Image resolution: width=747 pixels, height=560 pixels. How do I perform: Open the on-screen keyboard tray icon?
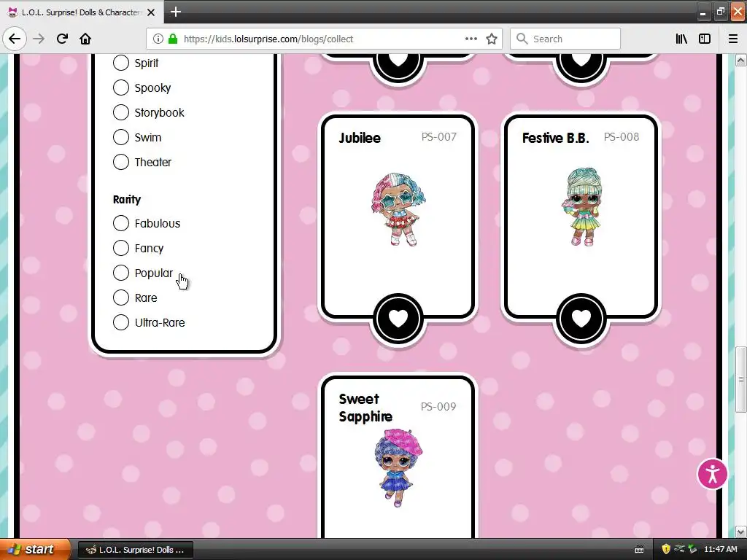[x=639, y=550]
